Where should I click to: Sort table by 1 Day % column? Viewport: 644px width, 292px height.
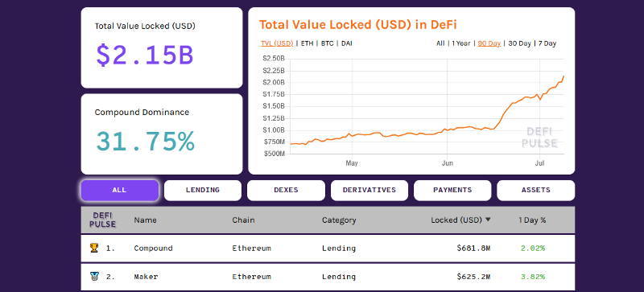click(x=532, y=220)
